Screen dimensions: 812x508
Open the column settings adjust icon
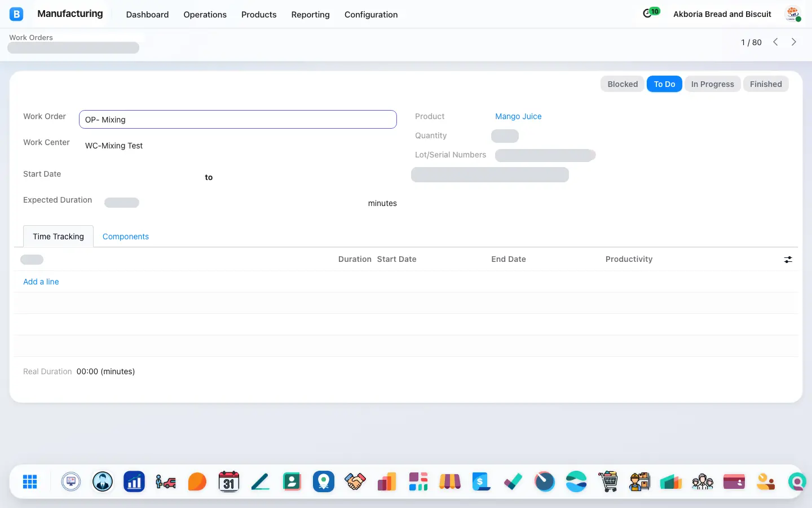pyautogui.click(x=788, y=260)
